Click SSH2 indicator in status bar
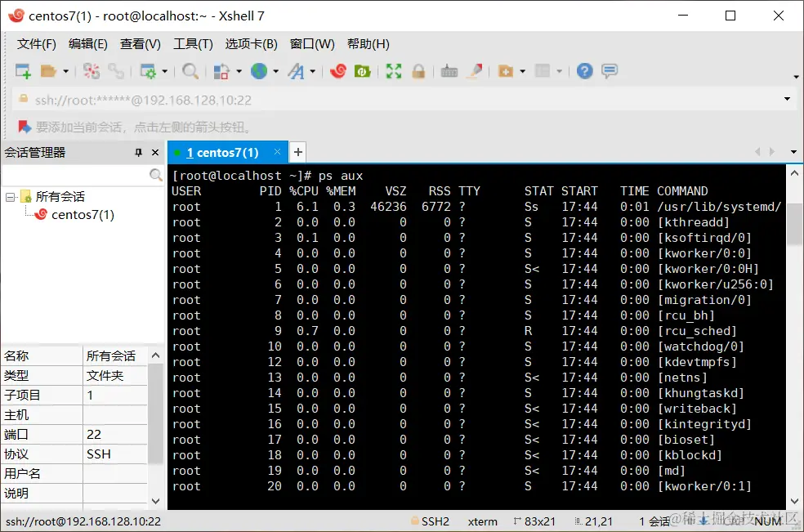This screenshot has width=804, height=532. pyautogui.click(x=431, y=521)
